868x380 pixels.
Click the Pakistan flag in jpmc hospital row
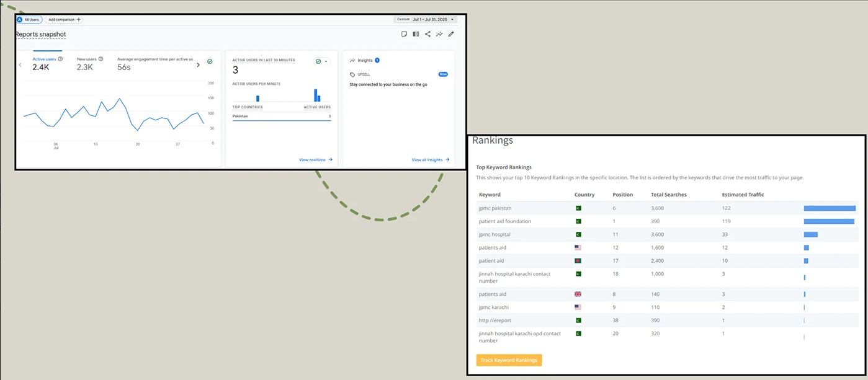tap(578, 235)
